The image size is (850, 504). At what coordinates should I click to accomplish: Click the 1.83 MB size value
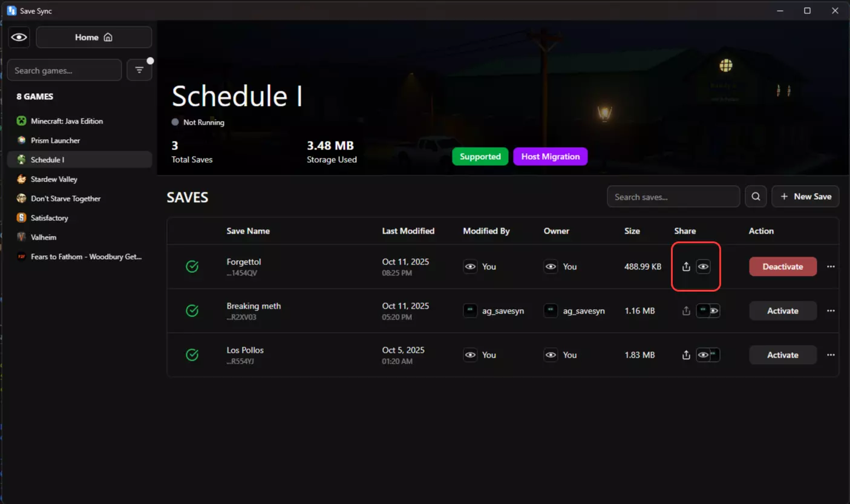(x=639, y=355)
